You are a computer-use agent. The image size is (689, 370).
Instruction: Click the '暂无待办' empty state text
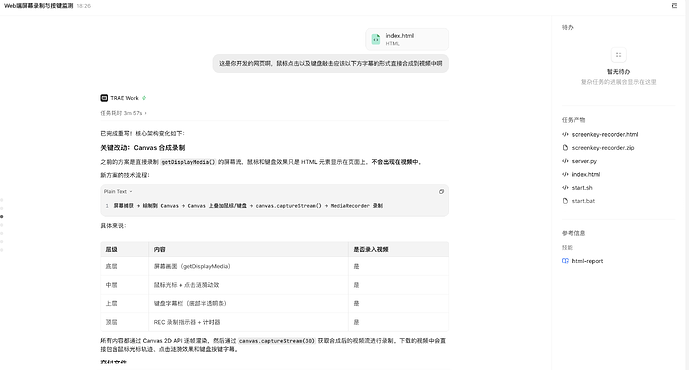click(x=618, y=72)
